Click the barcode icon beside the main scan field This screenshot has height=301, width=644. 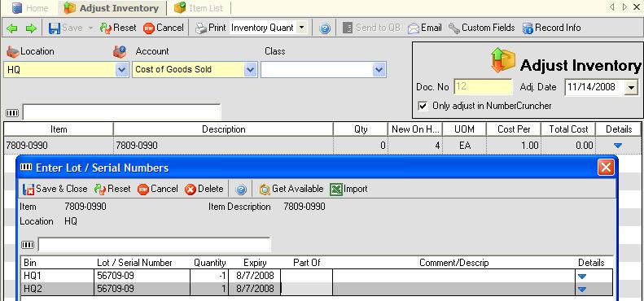12,112
